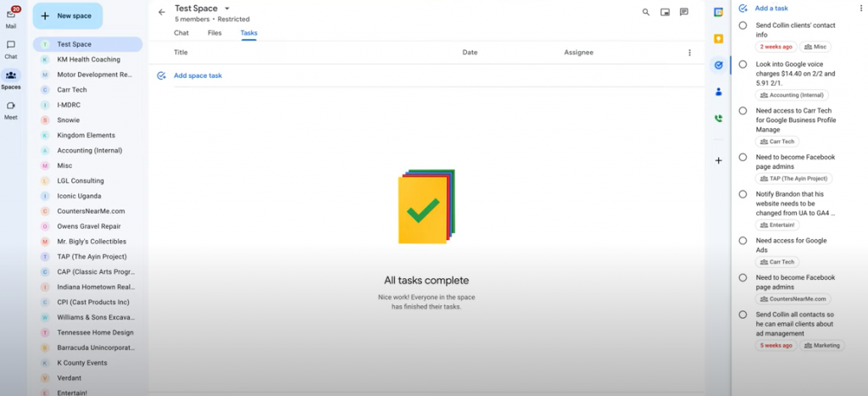Select KM Health Coaching space in list
Screen dimensions: 868x396
88,59
